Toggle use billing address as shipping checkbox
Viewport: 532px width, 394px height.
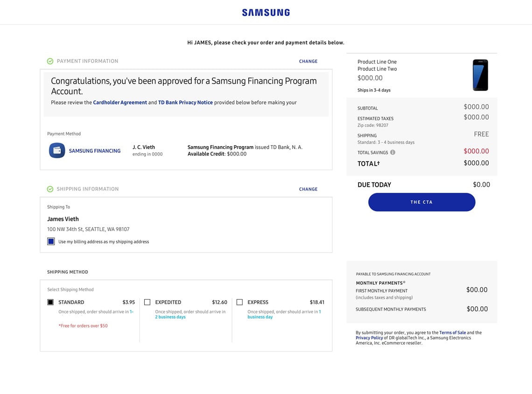point(51,241)
